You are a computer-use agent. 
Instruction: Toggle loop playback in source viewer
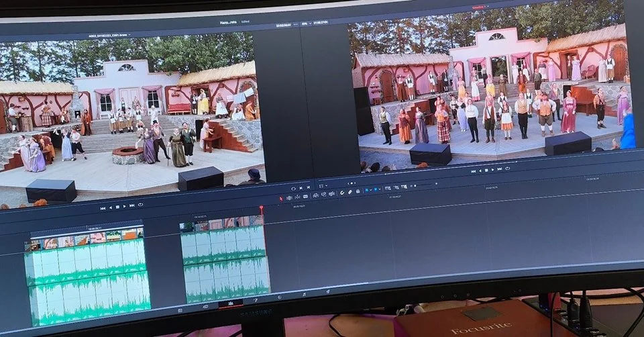(140, 205)
